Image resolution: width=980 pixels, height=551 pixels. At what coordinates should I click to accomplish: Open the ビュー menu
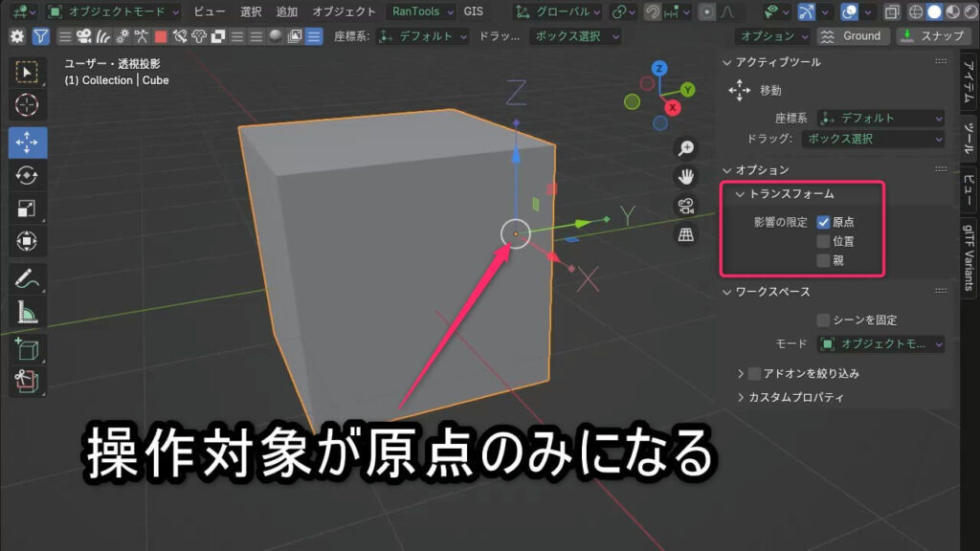[x=210, y=11]
